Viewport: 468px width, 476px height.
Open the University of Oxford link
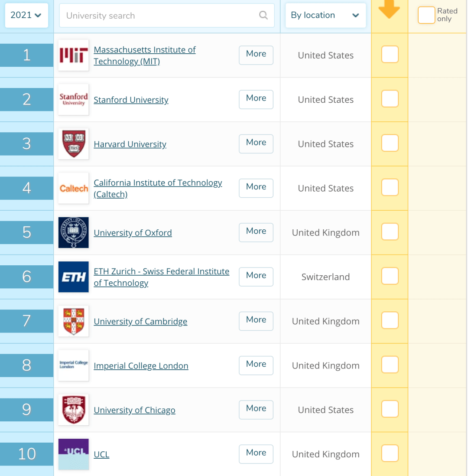[133, 232]
